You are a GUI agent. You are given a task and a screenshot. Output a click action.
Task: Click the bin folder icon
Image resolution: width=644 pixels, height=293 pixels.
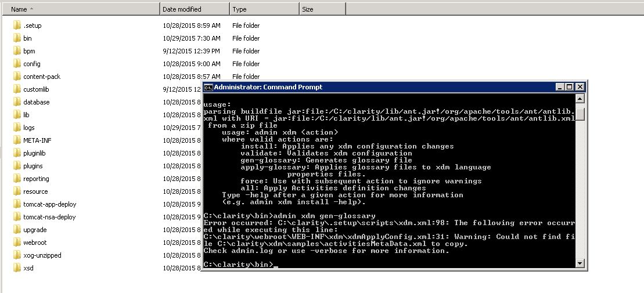pyautogui.click(x=17, y=38)
